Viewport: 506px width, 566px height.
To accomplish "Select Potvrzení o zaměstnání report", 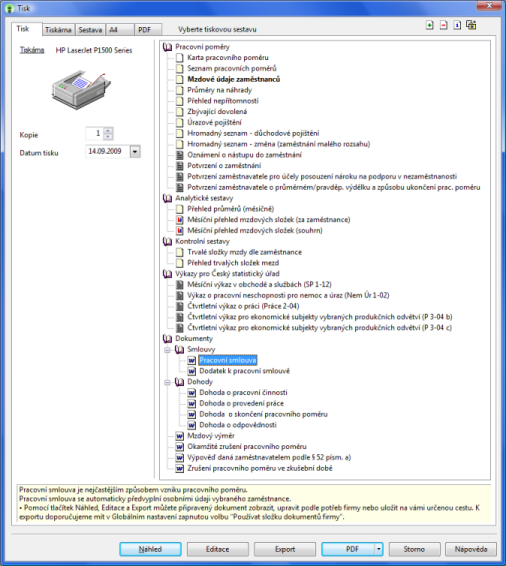I will coord(224,166).
